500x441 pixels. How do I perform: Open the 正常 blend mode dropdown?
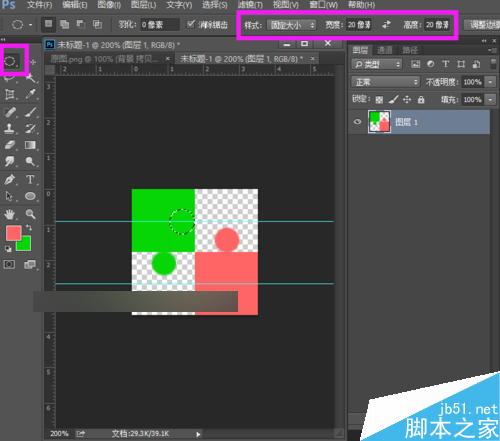click(385, 82)
